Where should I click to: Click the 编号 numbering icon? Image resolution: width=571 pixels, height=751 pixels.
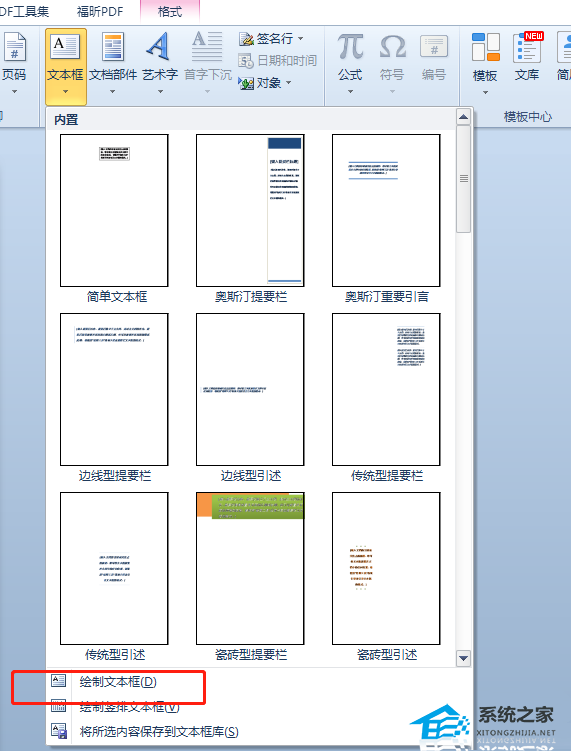(x=434, y=47)
